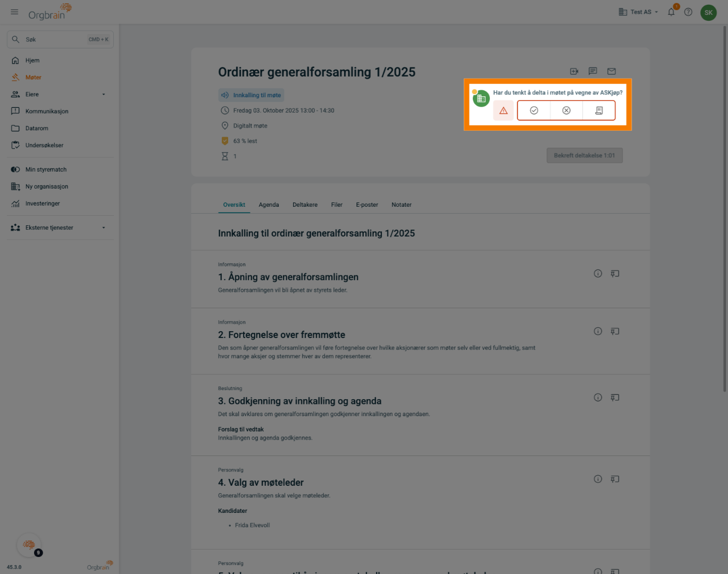This screenshot has height=574, width=728.
Task: Open the notifications bell
Action: [x=671, y=12]
